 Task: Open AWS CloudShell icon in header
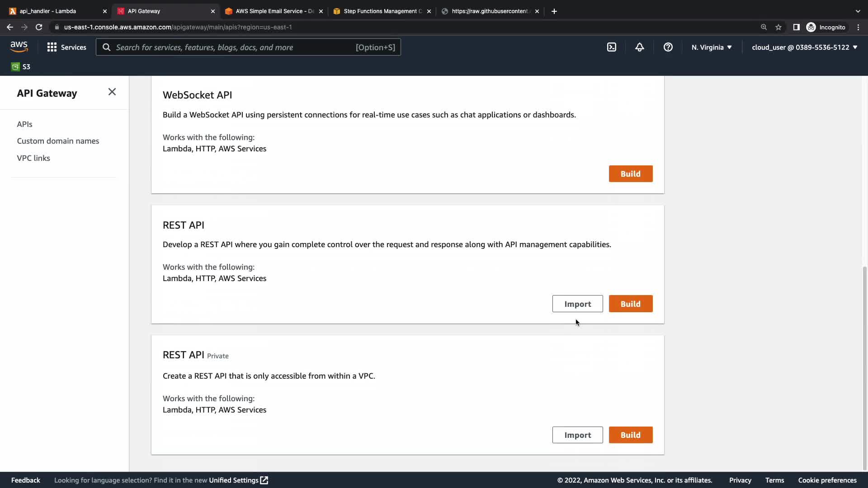tap(611, 47)
